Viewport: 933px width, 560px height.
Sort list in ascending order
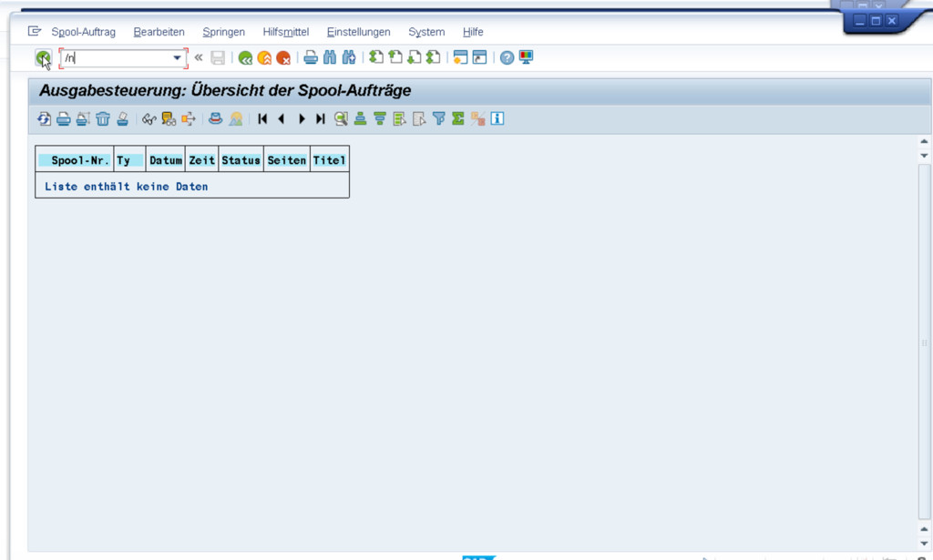click(360, 118)
